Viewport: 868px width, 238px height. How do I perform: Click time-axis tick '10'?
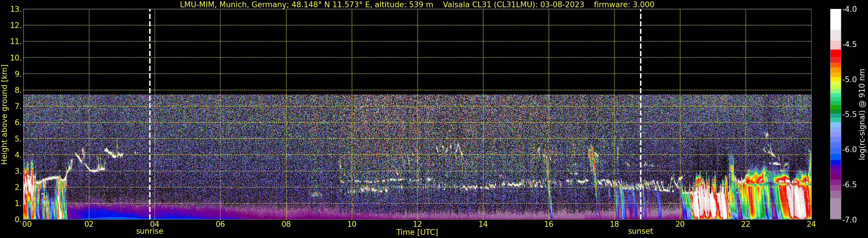(352, 224)
